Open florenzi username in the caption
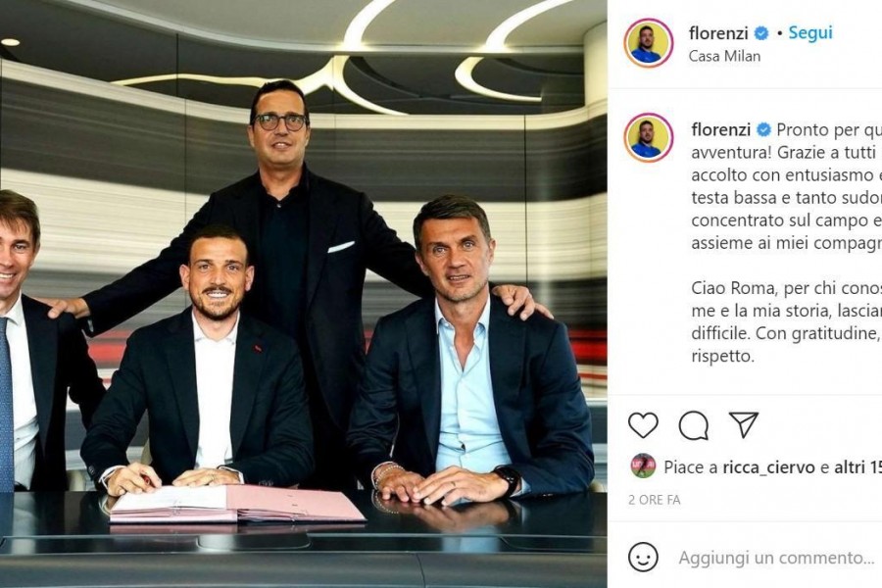The height and width of the screenshot is (588, 882). point(721,130)
